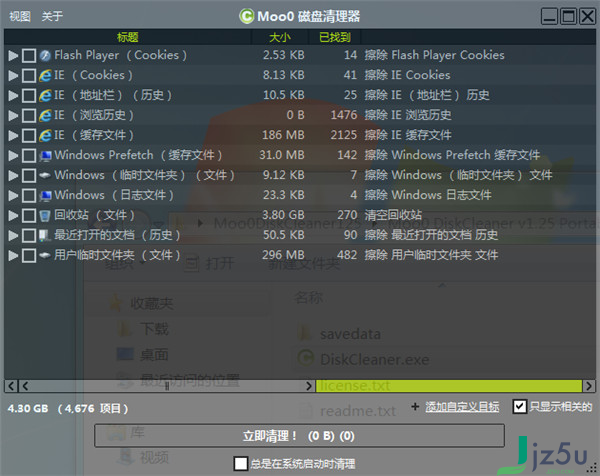The image size is (600, 476).
Task: Check the IE (地址栏)(历史) checkbox
Action: tap(29, 96)
